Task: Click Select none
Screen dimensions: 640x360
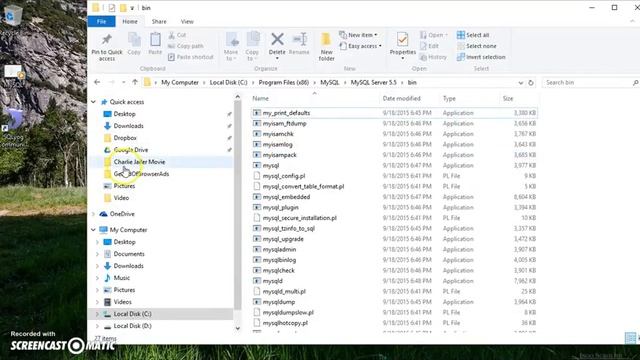Action: pyautogui.click(x=476, y=46)
